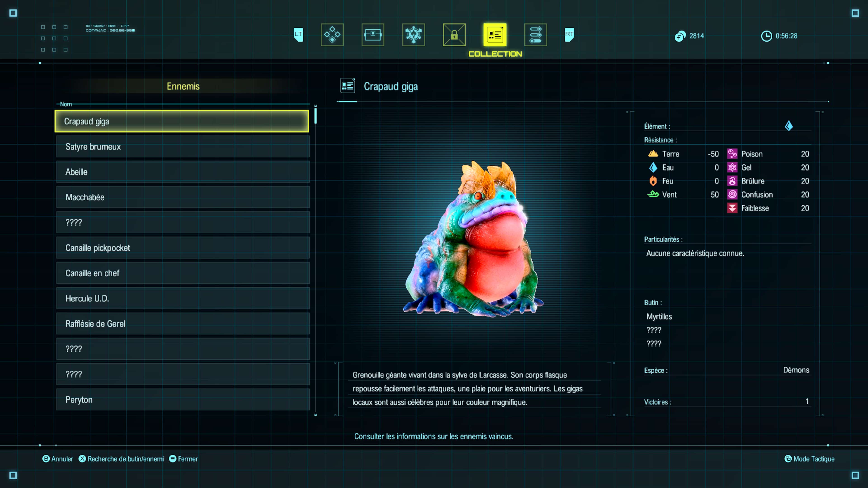
Task: Click the clock icon beside playtime
Action: pyautogui.click(x=767, y=36)
